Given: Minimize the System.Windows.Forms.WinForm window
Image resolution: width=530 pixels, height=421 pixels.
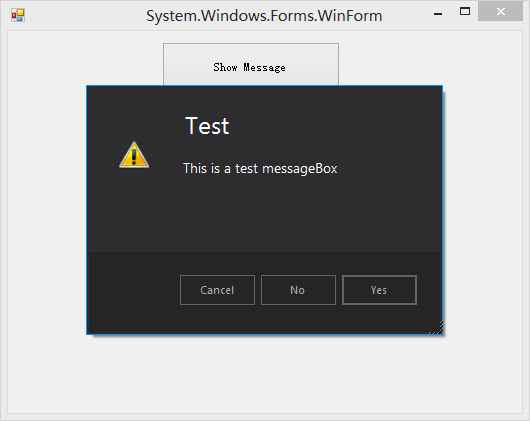Looking at the screenshot, I should click(x=438, y=14).
